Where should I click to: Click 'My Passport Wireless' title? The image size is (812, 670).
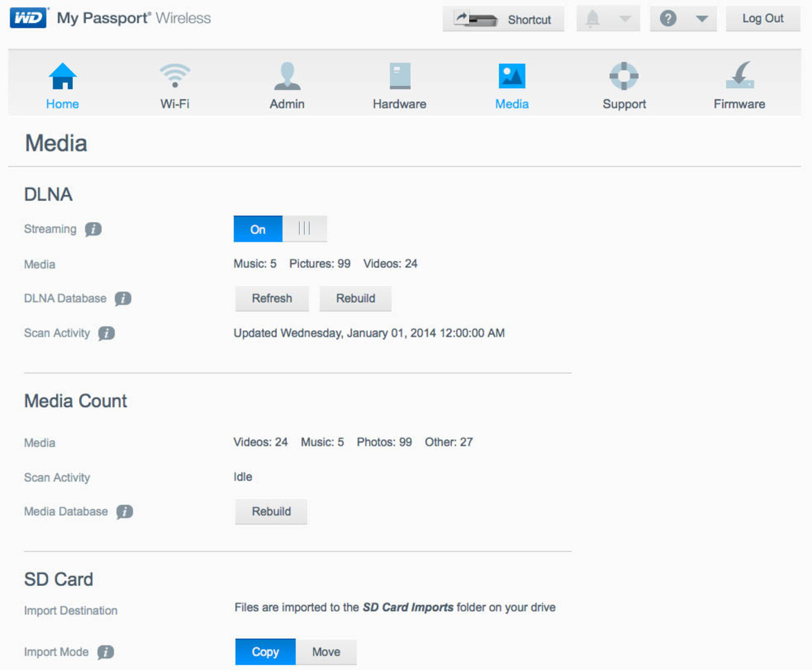click(x=134, y=18)
